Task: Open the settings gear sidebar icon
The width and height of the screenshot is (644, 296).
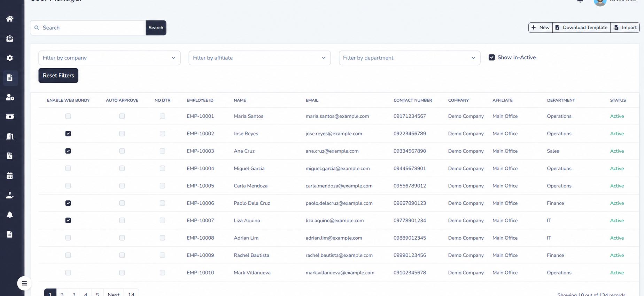Action: coord(10,58)
